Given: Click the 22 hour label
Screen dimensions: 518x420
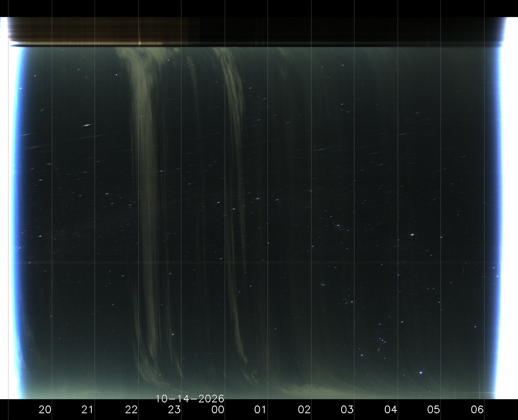Looking at the screenshot, I should point(131,410).
